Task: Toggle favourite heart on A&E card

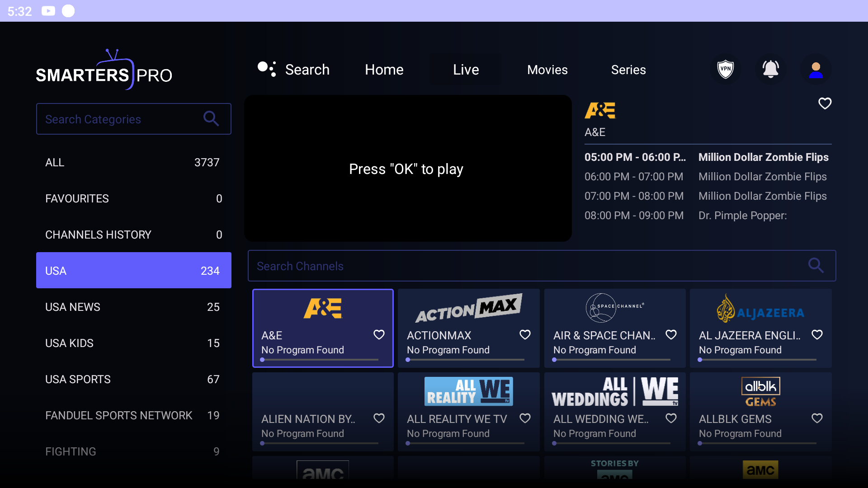Action: point(379,335)
